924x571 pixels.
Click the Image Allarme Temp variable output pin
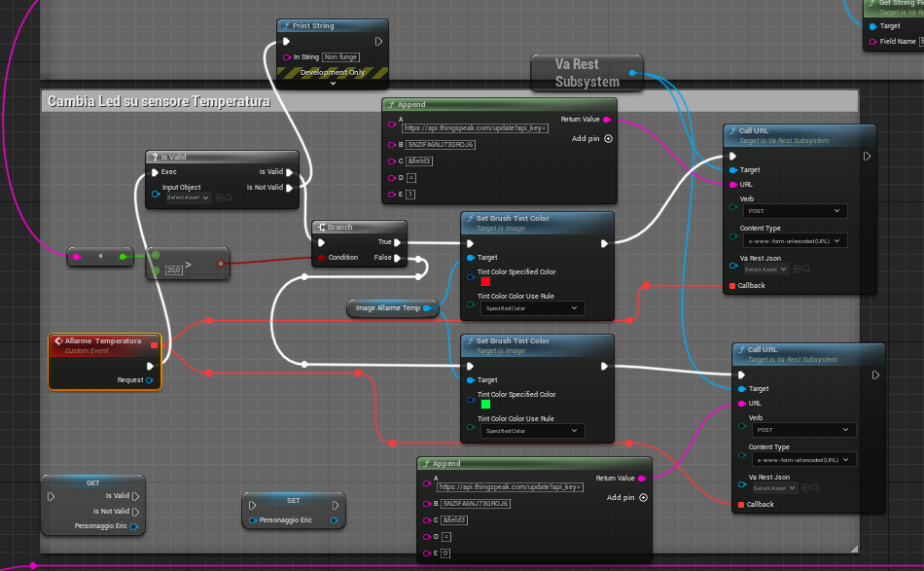(427, 308)
